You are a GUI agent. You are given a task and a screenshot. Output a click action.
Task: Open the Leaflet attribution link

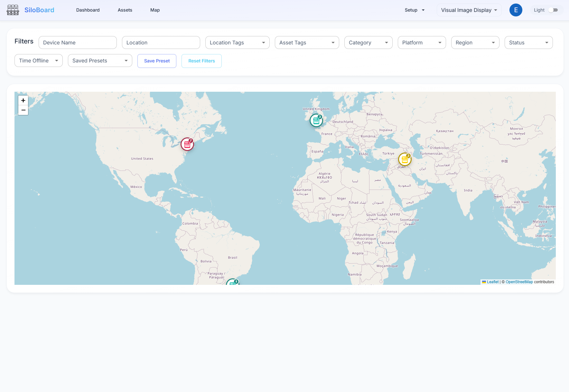click(x=493, y=282)
